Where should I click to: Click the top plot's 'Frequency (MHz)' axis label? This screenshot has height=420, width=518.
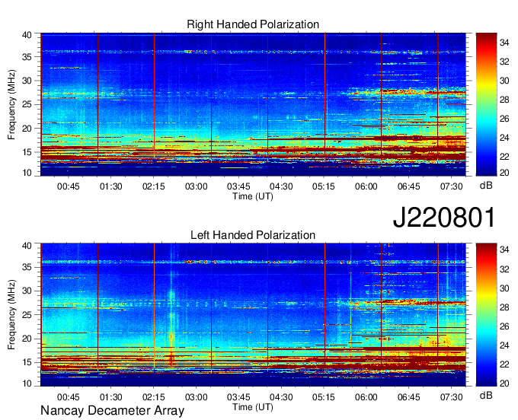[x=11, y=104]
